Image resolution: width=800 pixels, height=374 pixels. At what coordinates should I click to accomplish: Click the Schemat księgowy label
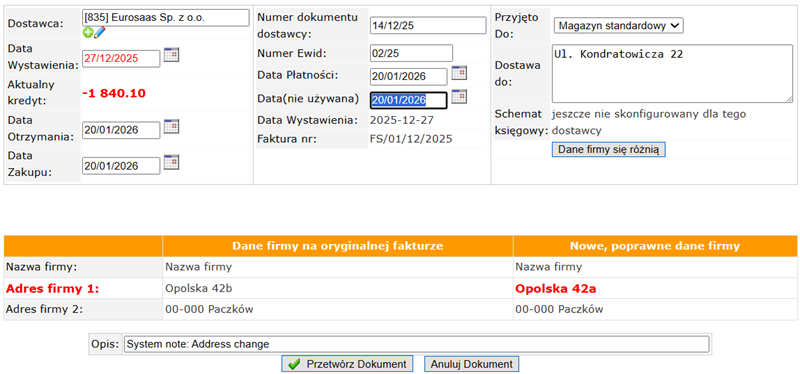[521, 122]
